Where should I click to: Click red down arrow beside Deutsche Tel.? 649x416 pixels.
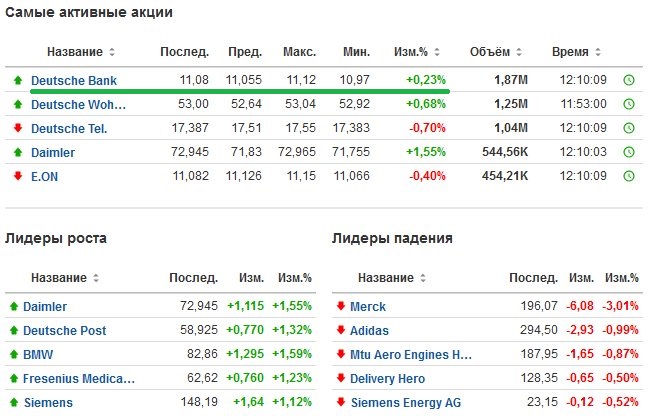[x=18, y=128]
